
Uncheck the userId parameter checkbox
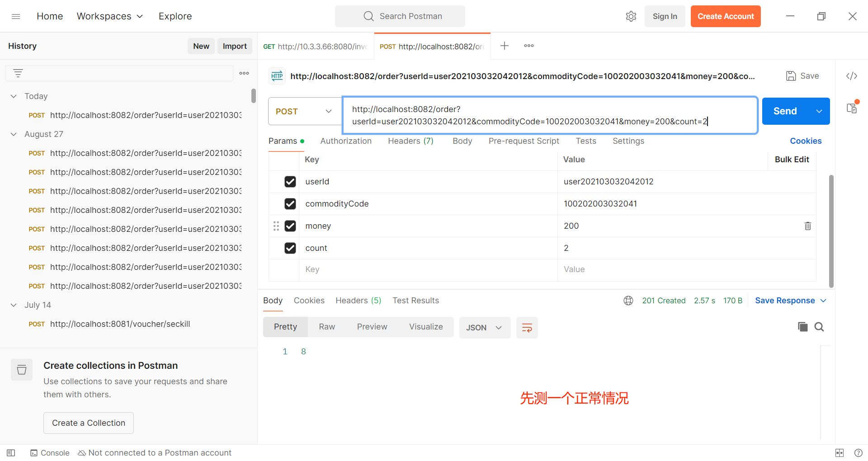coord(290,182)
